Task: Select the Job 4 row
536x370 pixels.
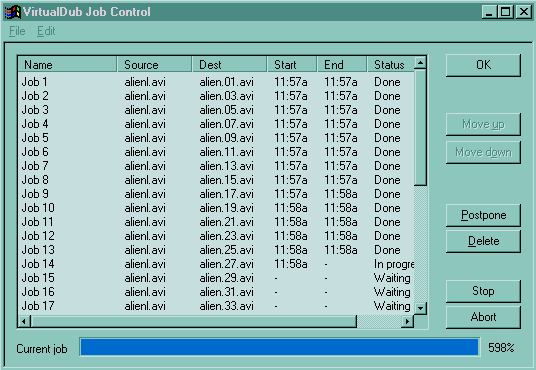Action: click(x=216, y=124)
